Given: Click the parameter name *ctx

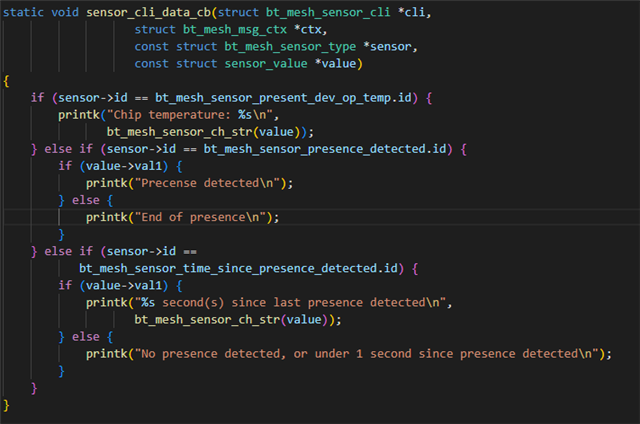Looking at the screenshot, I should coord(307,30).
